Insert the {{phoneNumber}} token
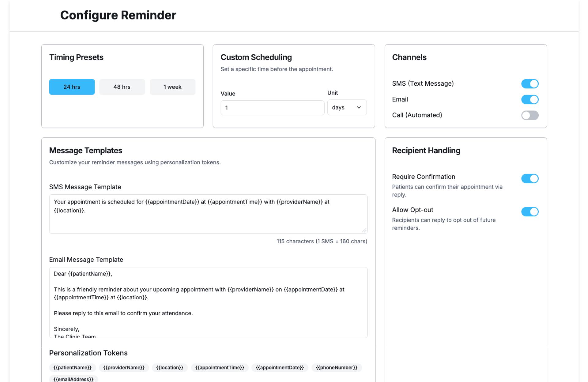The width and height of the screenshot is (588, 382). [x=336, y=367]
